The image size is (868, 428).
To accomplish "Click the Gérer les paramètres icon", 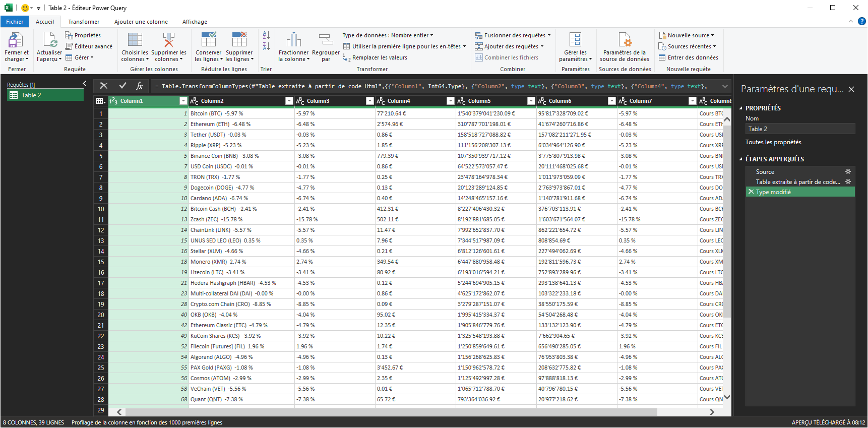I will (x=575, y=40).
